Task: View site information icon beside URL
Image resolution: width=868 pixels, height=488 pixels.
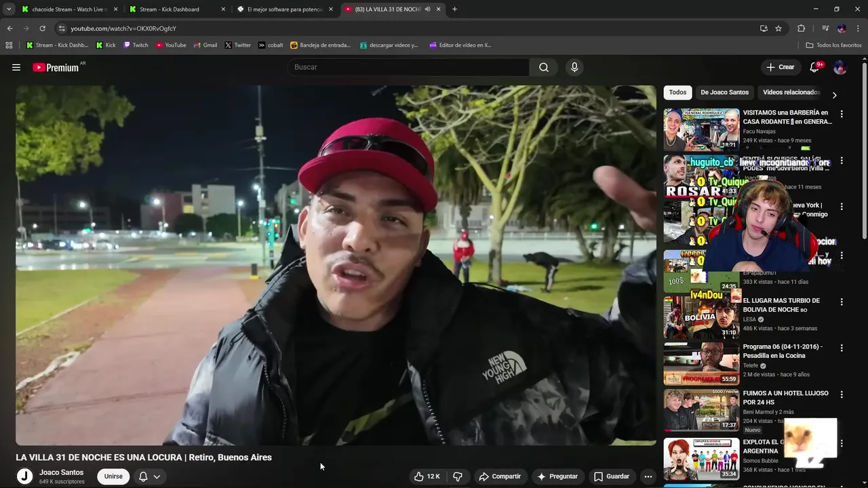Action: [62, 28]
